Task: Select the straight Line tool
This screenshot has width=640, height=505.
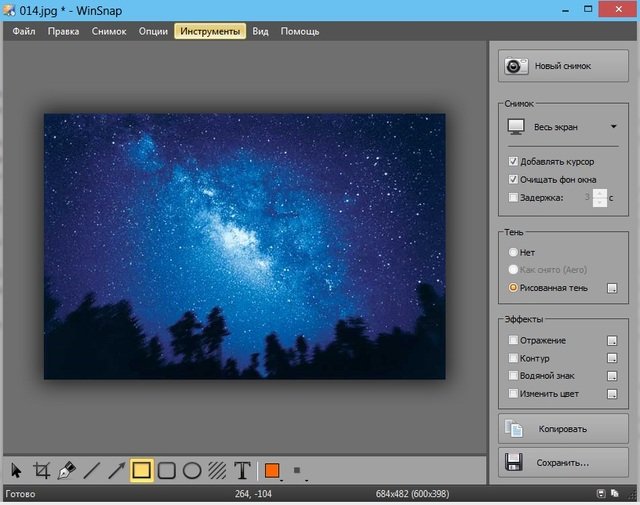Action: [x=92, y=470]
